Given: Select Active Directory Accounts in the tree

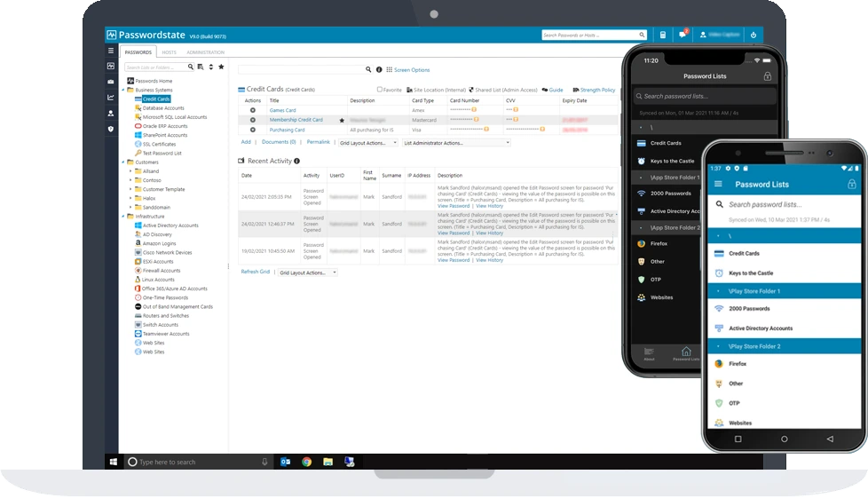Looking at the screenshot, I should 170,225.
